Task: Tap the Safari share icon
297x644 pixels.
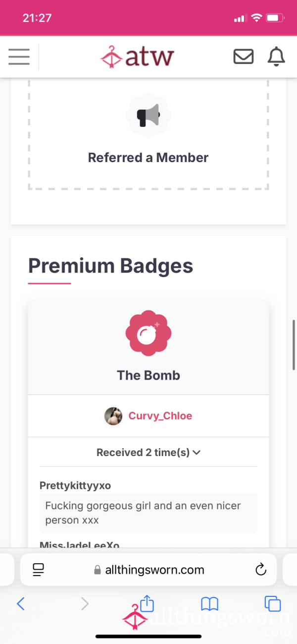Action: (147, 603)
